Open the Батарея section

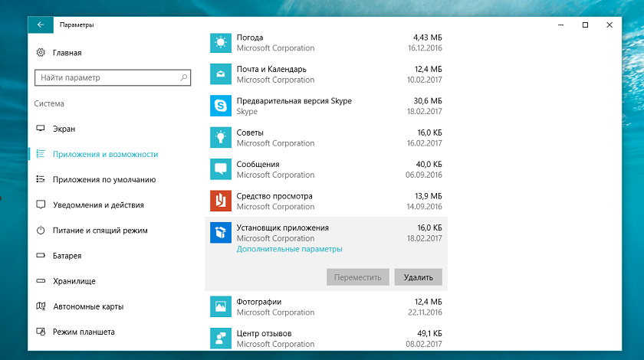click(x=67, y=256)
